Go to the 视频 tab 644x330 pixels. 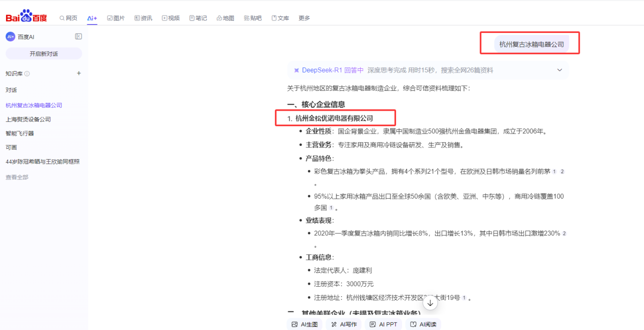[171, 18]
